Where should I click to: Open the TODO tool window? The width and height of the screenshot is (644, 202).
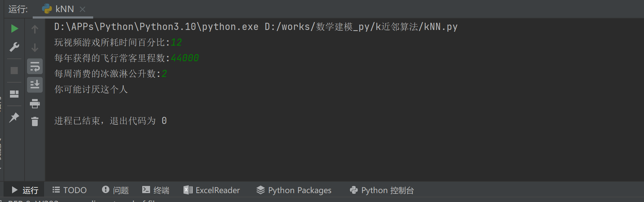tap(70, 190)
